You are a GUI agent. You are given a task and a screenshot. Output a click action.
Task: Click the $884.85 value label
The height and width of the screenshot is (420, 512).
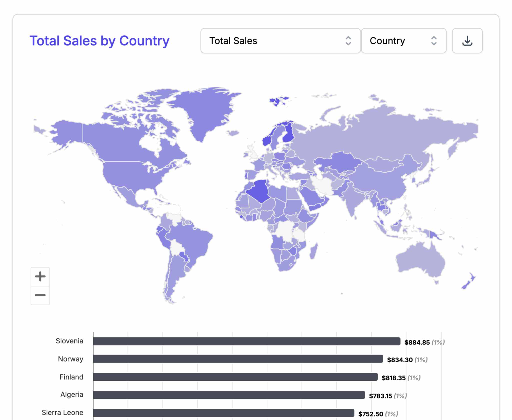click(417, 342)
